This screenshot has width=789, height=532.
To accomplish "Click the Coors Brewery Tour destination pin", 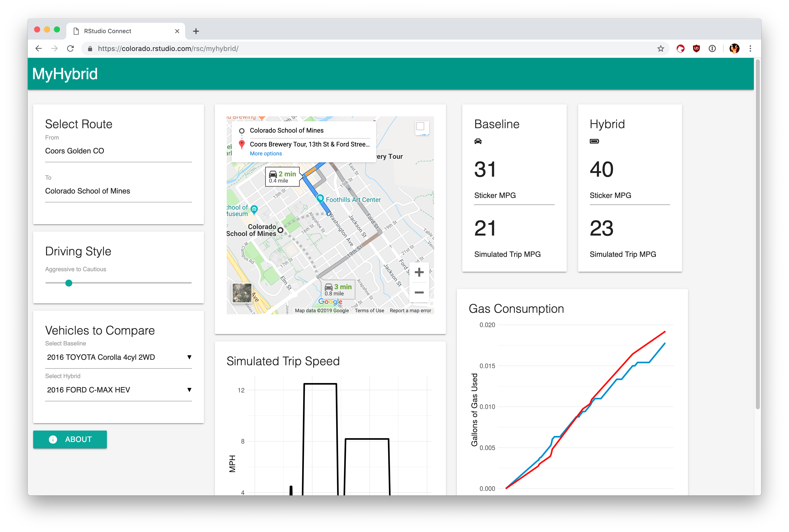I will 242,144.
